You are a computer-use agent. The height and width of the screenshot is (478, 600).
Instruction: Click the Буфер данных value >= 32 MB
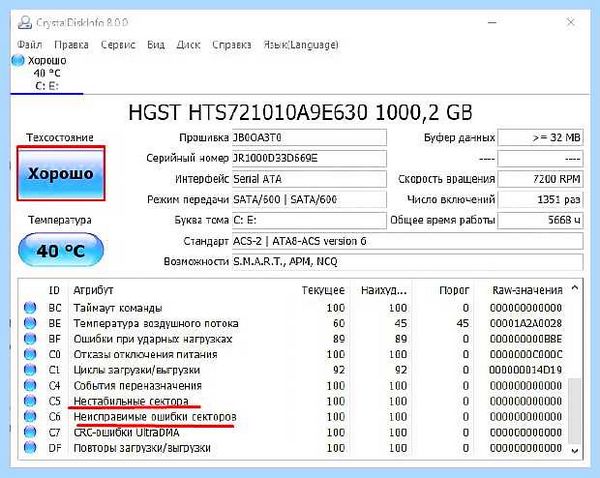coord(540,137)
